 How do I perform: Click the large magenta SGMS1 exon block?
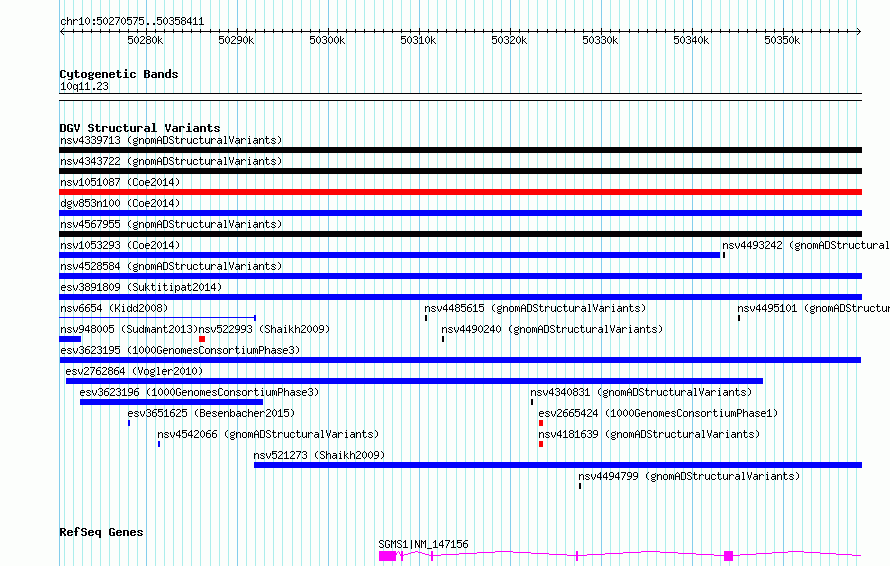pos(388,556)
